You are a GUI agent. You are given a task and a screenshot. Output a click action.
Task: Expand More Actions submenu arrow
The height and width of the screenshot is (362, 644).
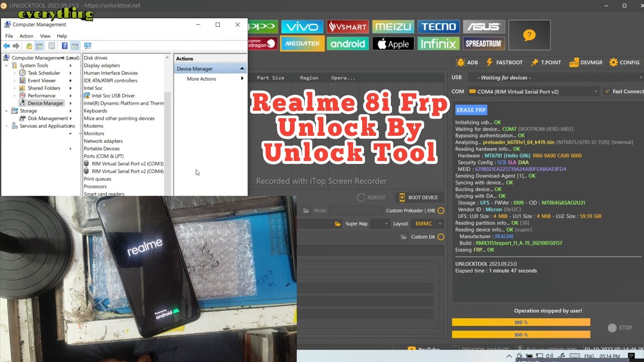(x=242, y=78)
